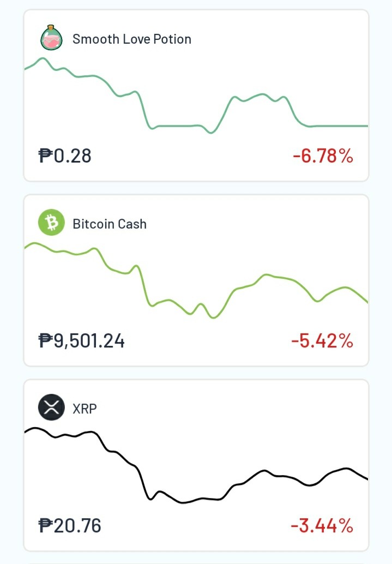Tap the lowest dip of the Bitcoin Cash chart line
This screenshot has width=392, height=564.
point(213,317)
